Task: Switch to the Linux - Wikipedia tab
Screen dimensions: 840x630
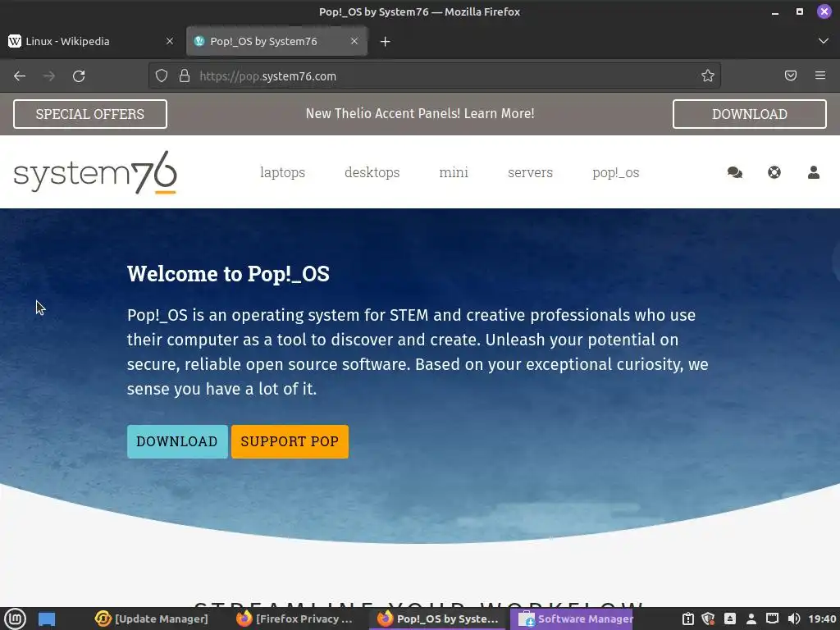Action: 90,41
